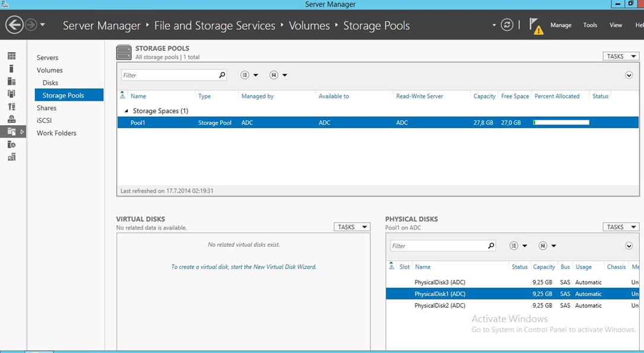This screenshot has width=644, height=353.
Task: Click the All Servers icon in the left rail
Action: tap(11, 81)
